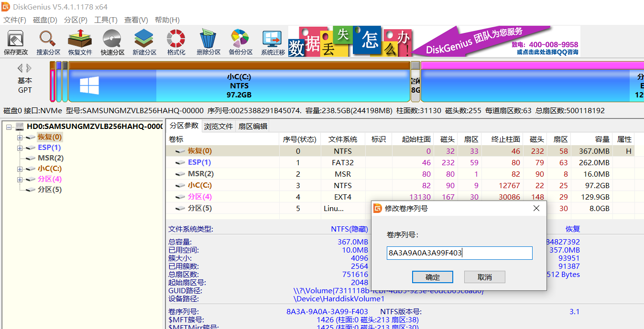Click the 新建分区 new partition icon
The image size is (644, 329).
144,42
